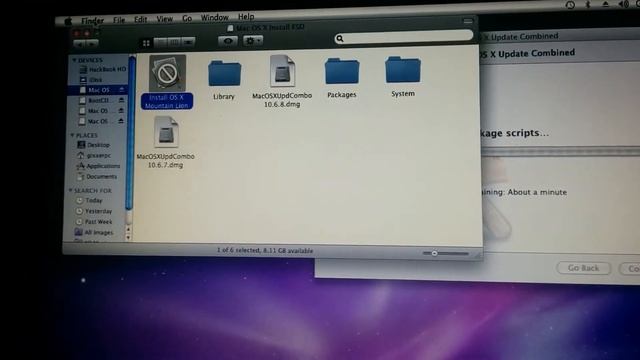
Task: Click the sidebar scroll down arrow
Action: [x=128, y=238]
